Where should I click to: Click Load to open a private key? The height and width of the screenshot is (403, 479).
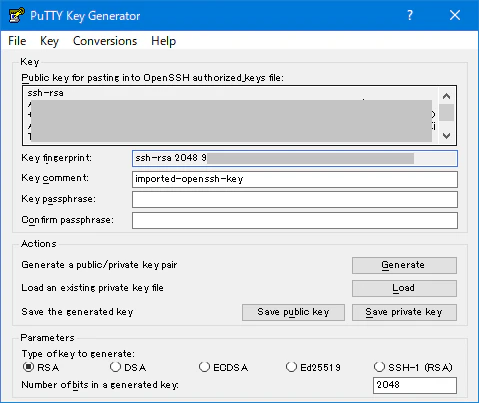(404, 288)
